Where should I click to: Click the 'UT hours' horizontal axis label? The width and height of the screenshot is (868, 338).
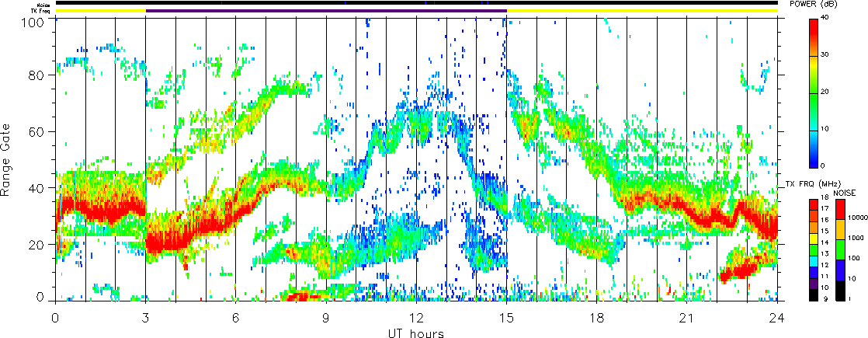(x=416, y=333)
